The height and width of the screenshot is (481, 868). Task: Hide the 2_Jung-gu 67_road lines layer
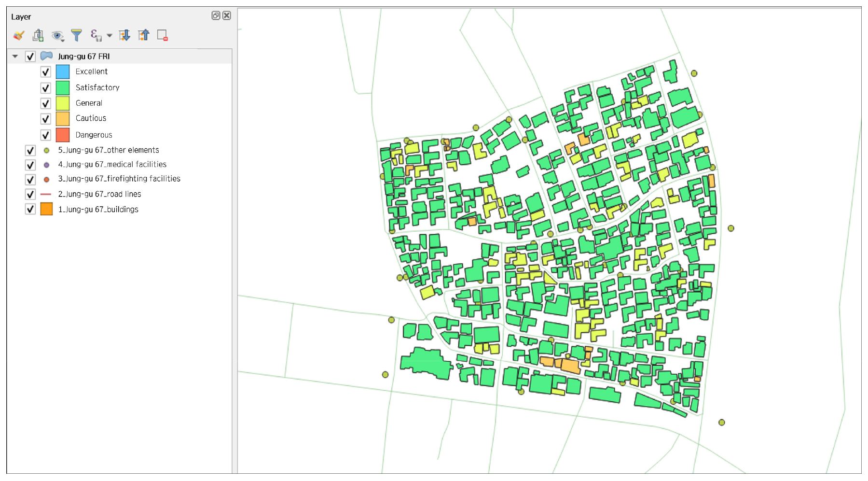[x=30, y=194]
